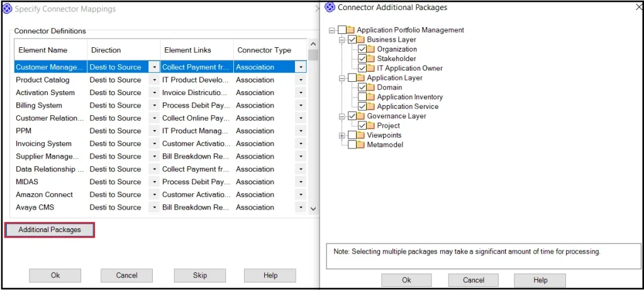Click the Element Name column header

pyautogui.click(x=50, y=50)
